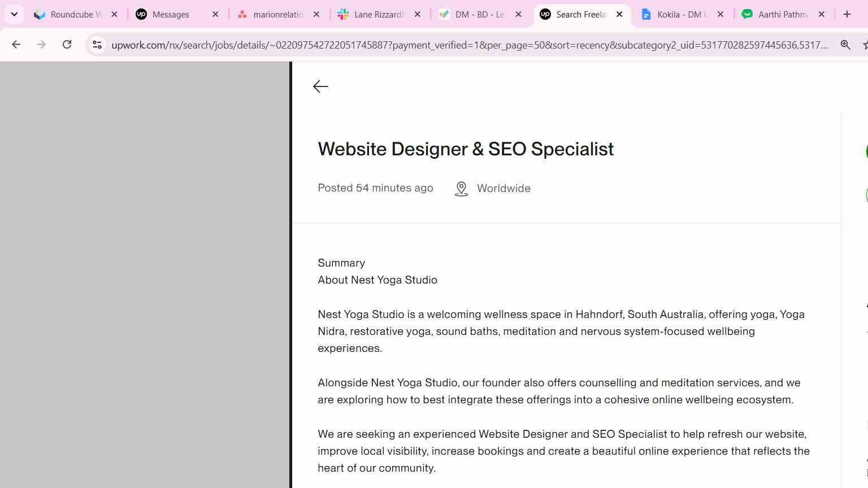The width and height of the screenshot is (868, 488).
Task: Close the Search Freelance Upwork tab
Action: tap(619, 14)
